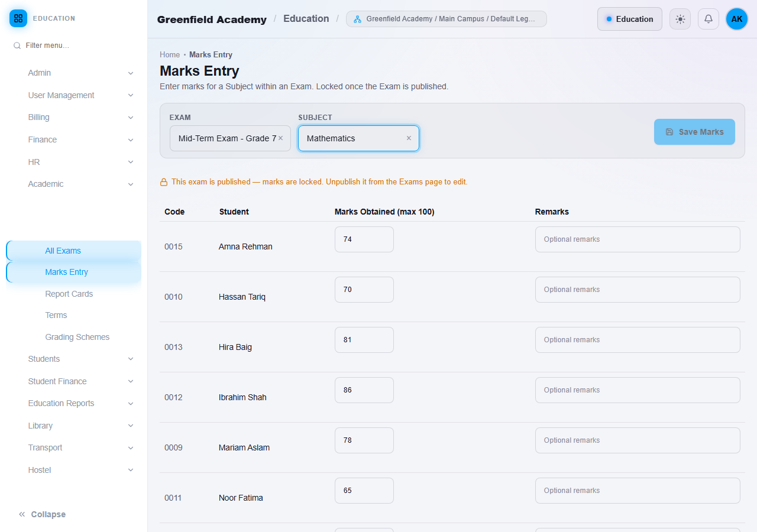
Task: Expand the Billing menu section
Action: click(x=80, y=117)
